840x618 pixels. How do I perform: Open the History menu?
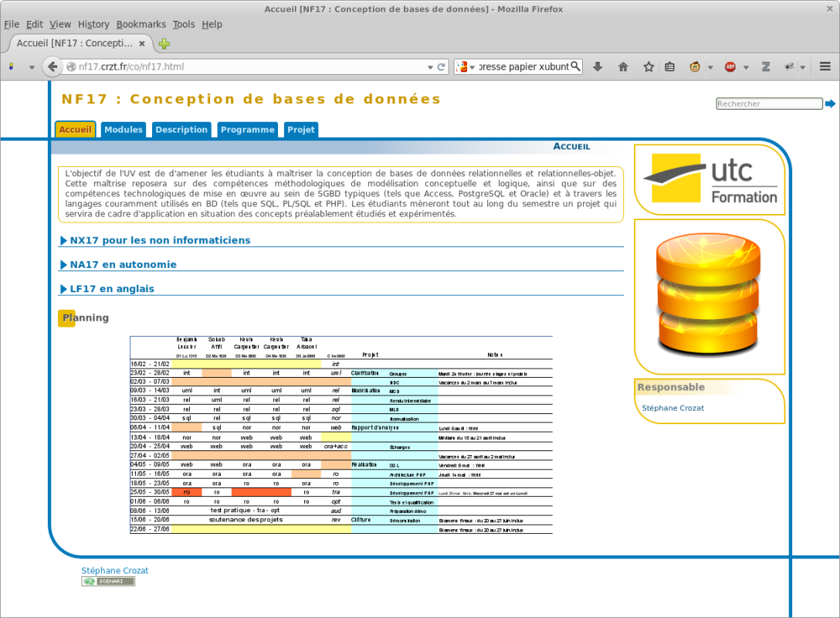93,24
